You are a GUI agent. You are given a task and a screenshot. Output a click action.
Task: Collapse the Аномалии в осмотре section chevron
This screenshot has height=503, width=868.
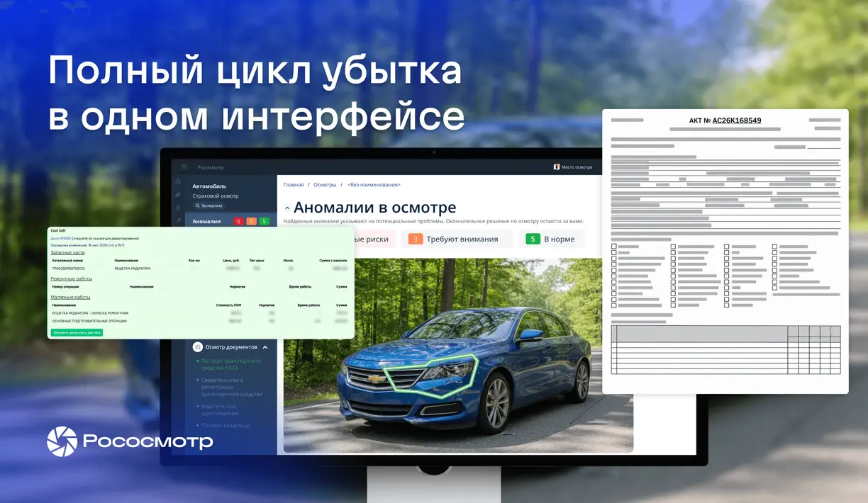pos(286,209)
